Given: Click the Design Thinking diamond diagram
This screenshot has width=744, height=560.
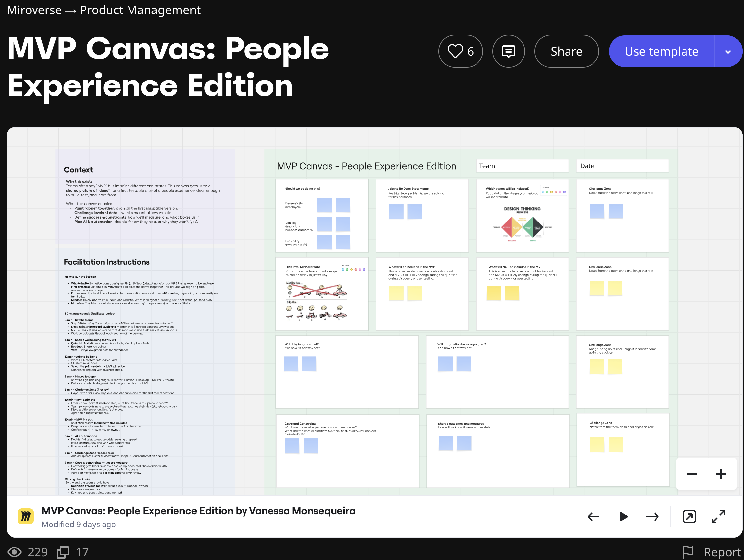Looking at the screenshot, I should (522, 227).
